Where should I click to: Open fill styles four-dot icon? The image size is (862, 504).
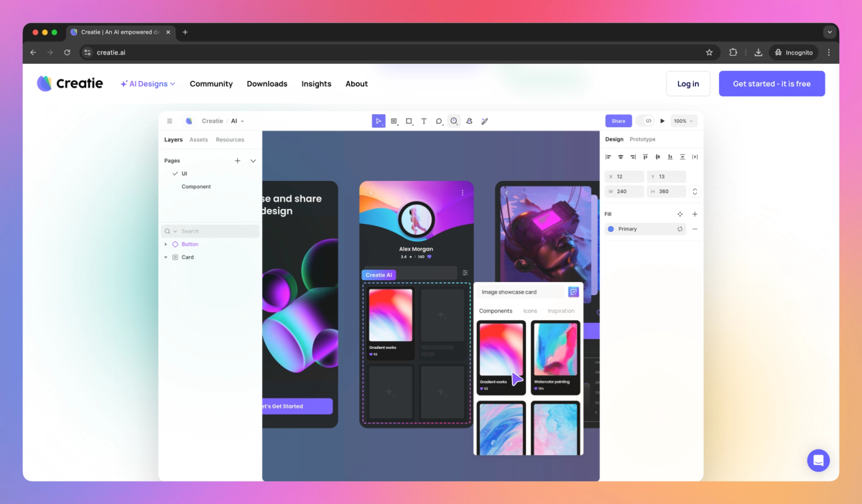pyautogui.click(x=680, y=214)
